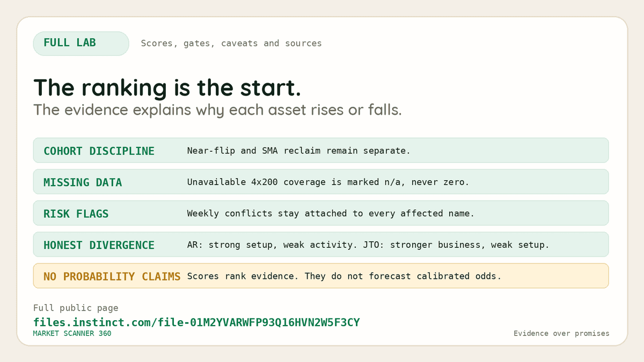Click the 'Full public page' label

click(76, 308)
